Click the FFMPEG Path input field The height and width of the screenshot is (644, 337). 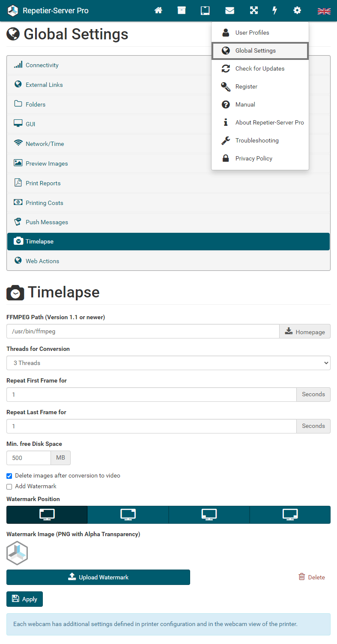point(143,331)
